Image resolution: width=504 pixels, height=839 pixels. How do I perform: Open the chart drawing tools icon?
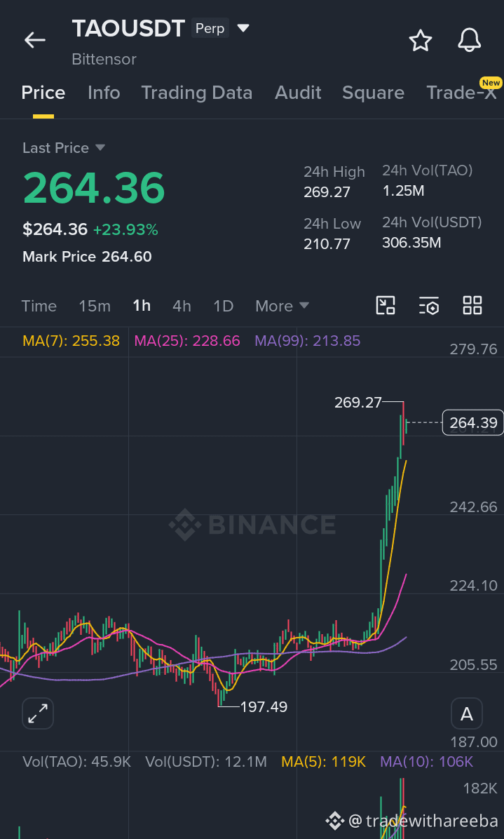pos(386,305)
